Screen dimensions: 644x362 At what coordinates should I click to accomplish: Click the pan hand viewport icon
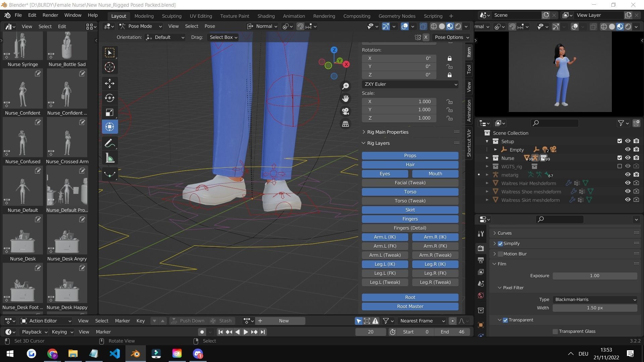click(345, 99)
